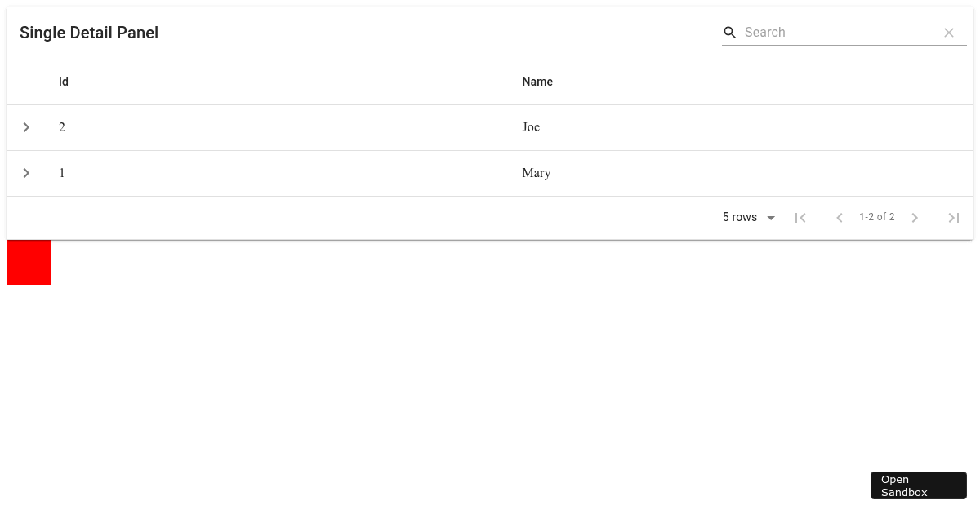Image resolution: width=980 pixels, height=514 pixels.
Task: Open the Sandbox via the black button
Action: pyautogui.click(x=918, y=485)
